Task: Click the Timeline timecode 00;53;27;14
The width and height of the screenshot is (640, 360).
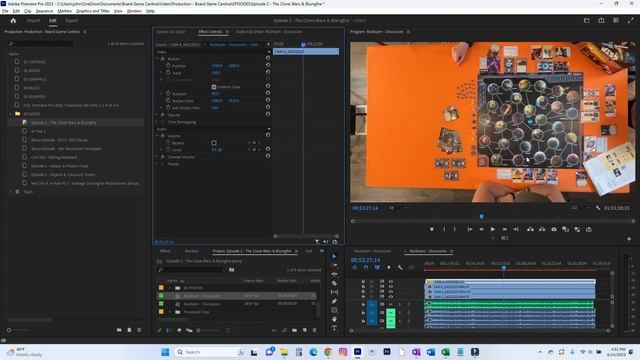Action: (x=365, y=260)
